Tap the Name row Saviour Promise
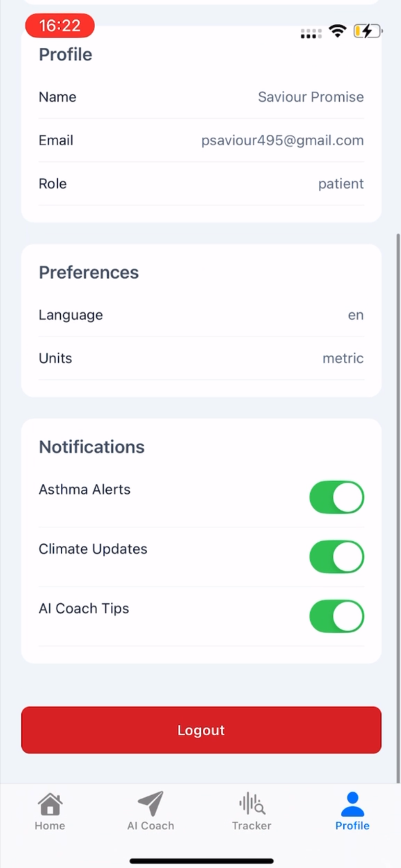401x868 pixels. point(201,97)
